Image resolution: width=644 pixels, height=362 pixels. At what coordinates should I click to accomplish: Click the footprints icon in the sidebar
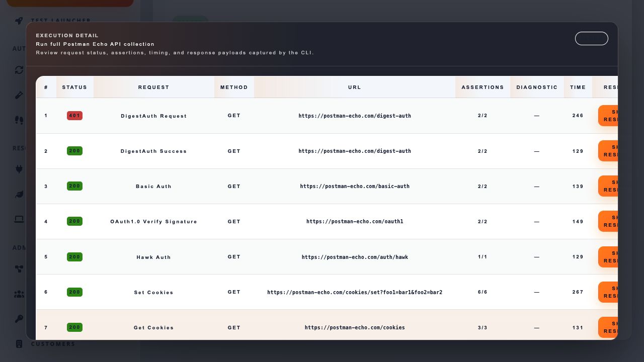19,120
